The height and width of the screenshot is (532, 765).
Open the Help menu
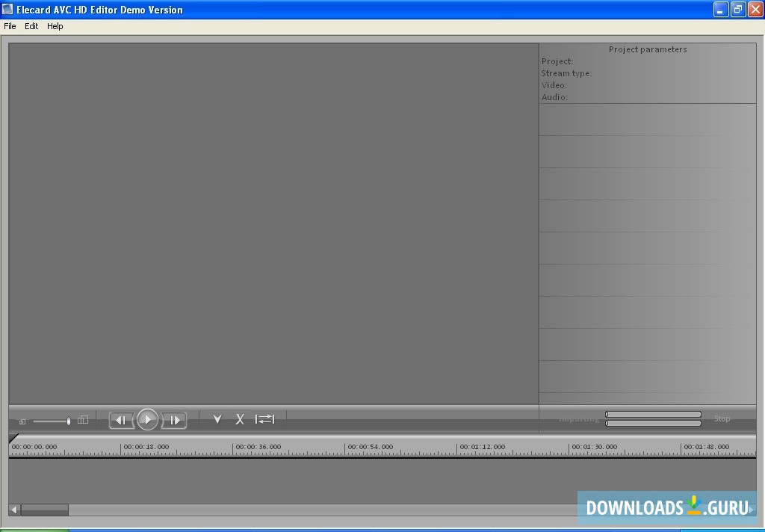[55, 26]
